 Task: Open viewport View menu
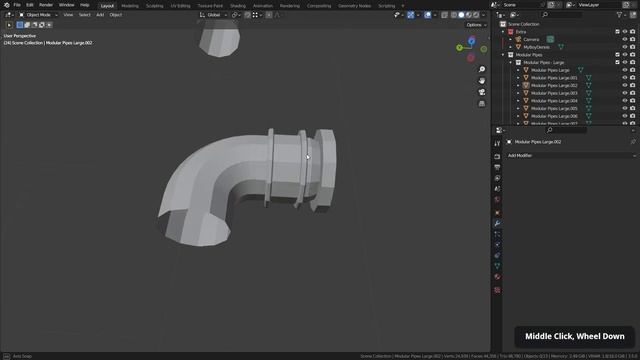click(68, 15)
